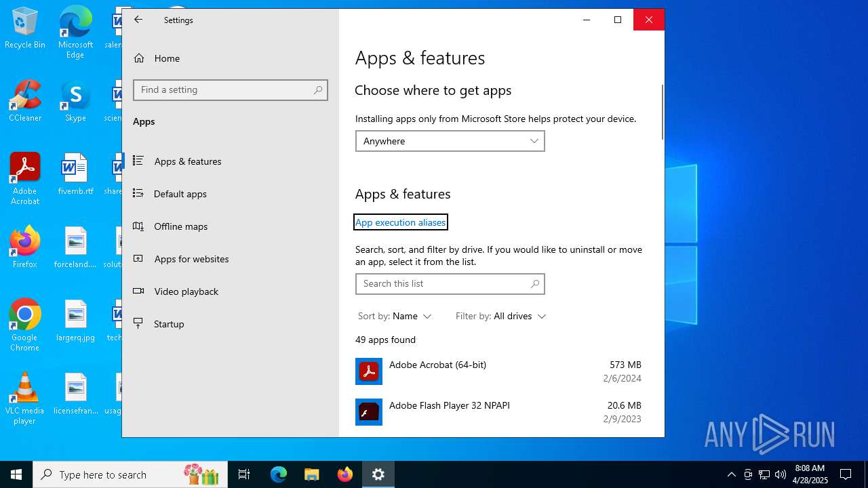
Task: Select Apps & features in the sidebar
Action: pyautogui.click(x=231, y=161)
